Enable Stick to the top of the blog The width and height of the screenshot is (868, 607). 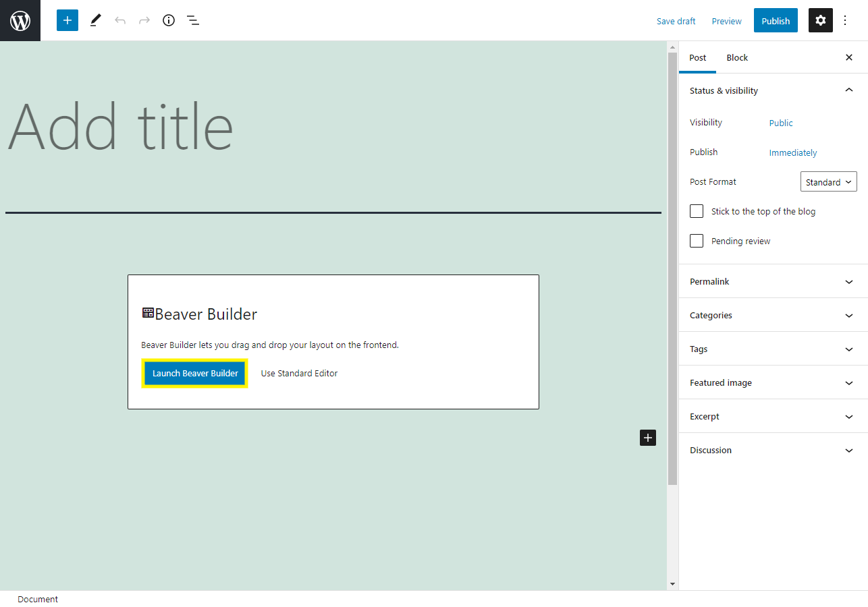(696, 211)
